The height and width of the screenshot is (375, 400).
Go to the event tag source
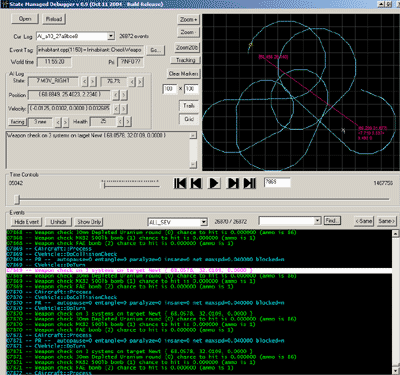point(155,50)
